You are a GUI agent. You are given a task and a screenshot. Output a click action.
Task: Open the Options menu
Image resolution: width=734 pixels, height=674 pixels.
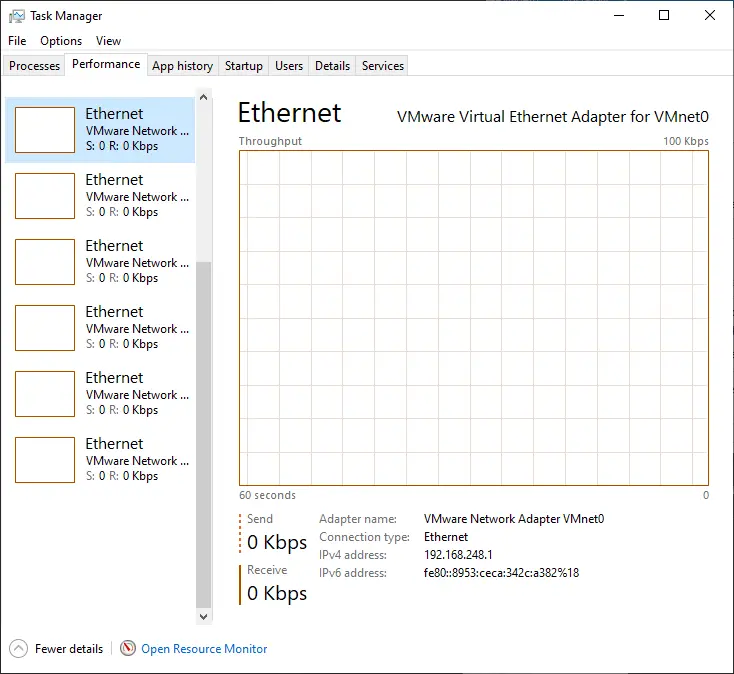[x=61, y=41]
